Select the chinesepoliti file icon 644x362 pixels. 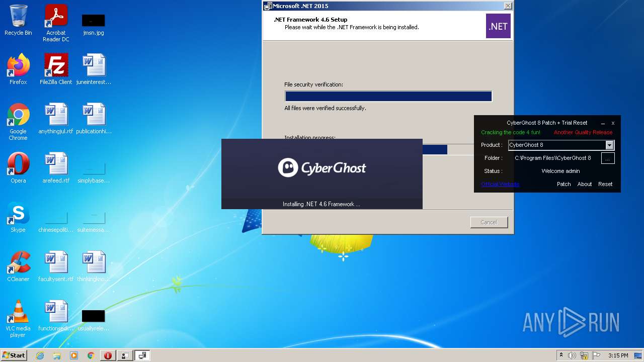56,220
